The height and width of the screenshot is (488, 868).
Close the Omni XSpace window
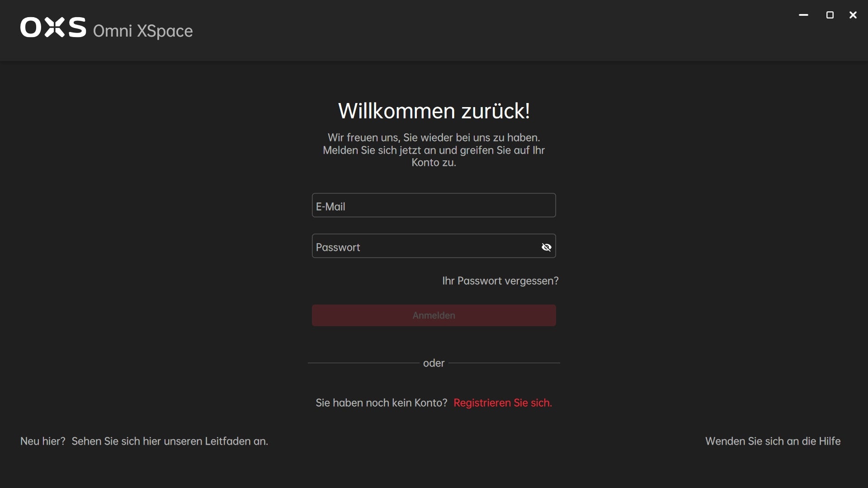[x=853, y=15]
